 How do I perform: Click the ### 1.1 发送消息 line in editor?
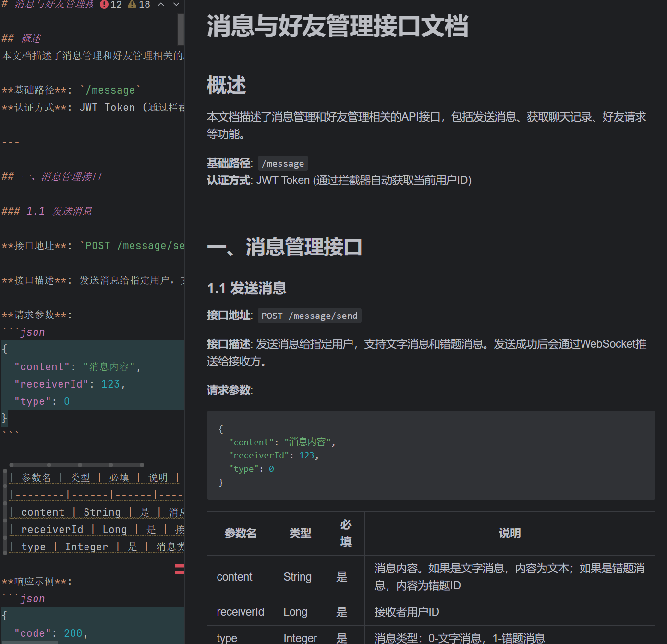(x=47, y=211)
